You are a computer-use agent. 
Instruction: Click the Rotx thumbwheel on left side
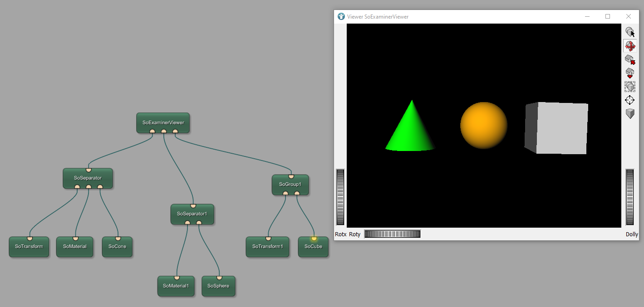click(x=340, y=197)
